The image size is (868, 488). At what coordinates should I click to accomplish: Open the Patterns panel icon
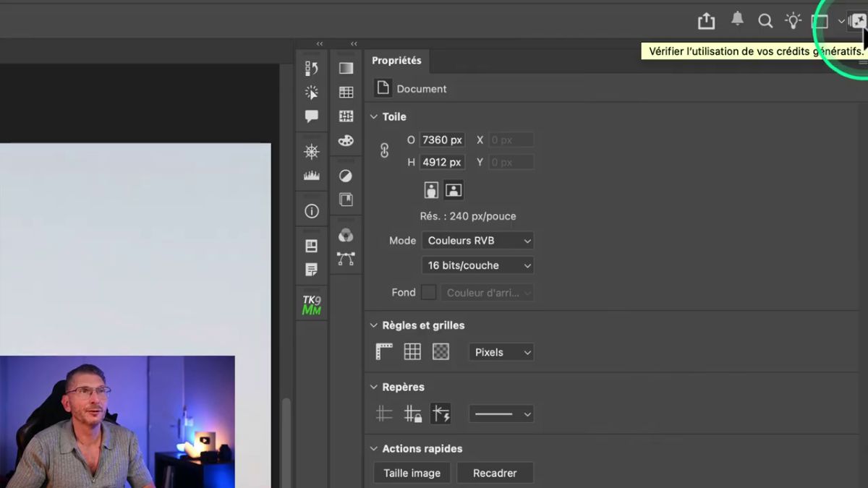(346, 116)
